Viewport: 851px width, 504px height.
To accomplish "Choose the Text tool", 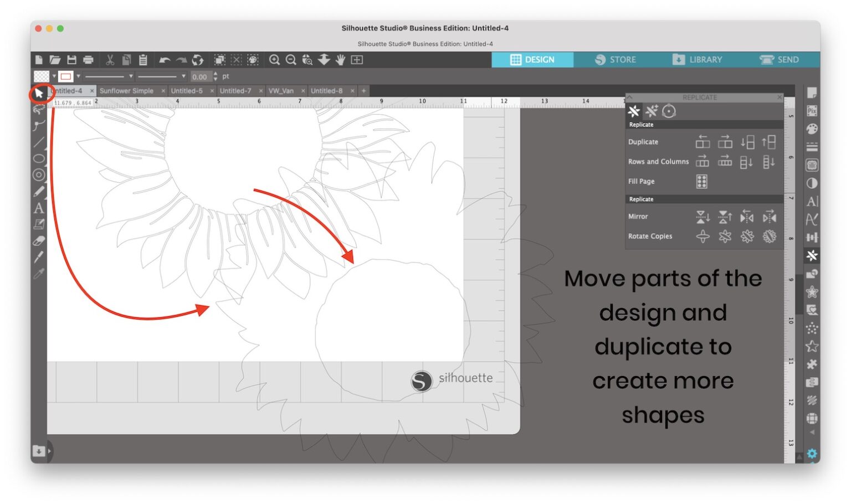I will pos(39,209).
